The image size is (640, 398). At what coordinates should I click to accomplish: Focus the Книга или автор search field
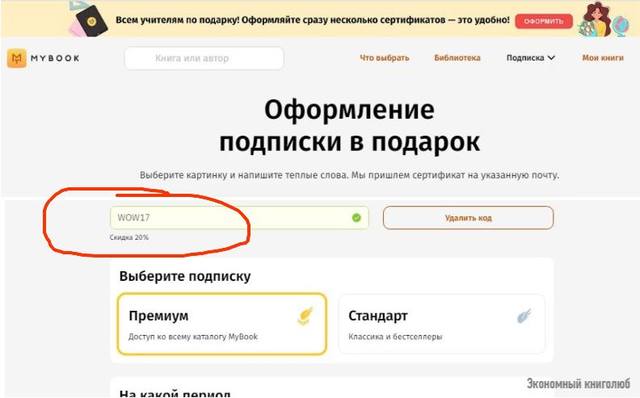(x=204, y=58)
